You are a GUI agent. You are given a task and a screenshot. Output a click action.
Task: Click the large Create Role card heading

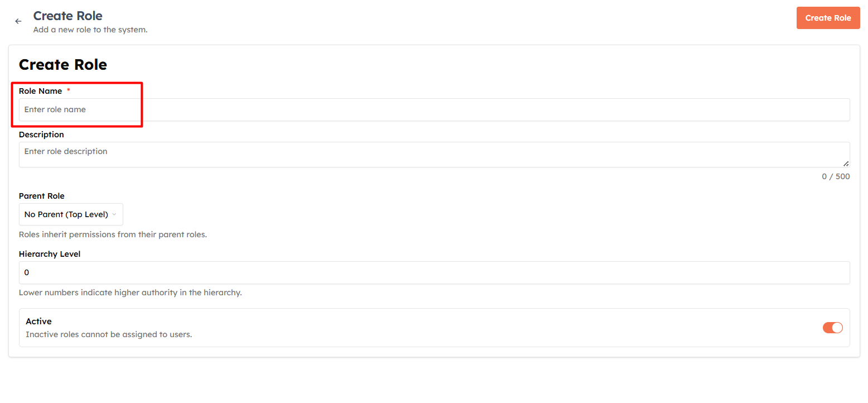[63, 64]
